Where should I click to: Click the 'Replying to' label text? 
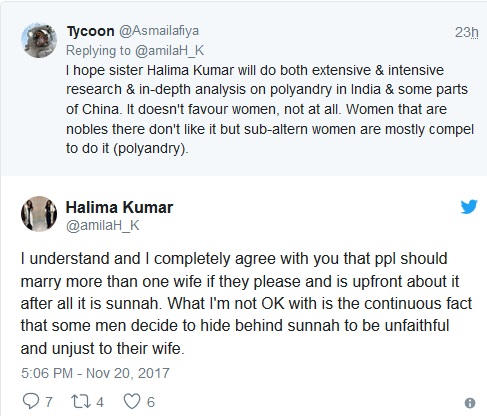click(98, 51)
